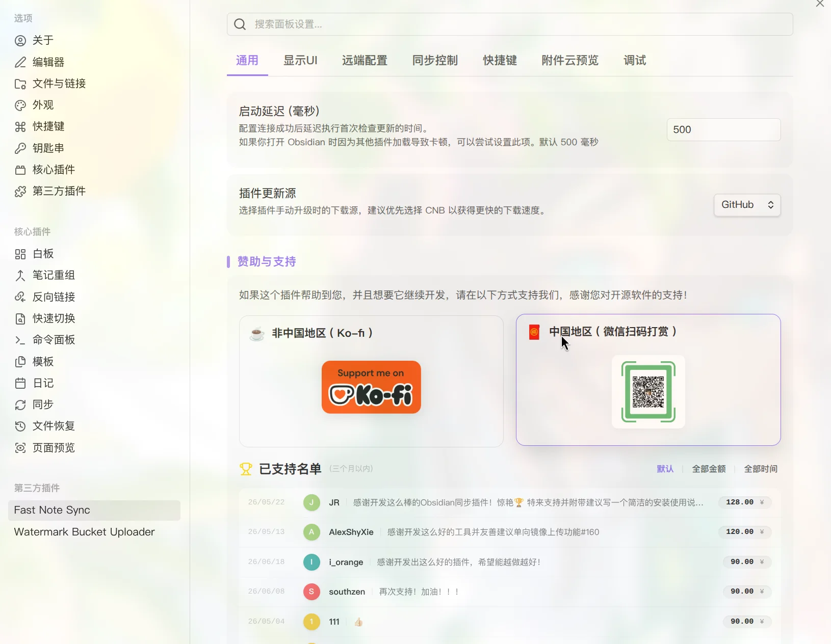The width and height of the screenshot is (831, 644).
Task: Select the 白板 canvas icon
Action: 20,254
